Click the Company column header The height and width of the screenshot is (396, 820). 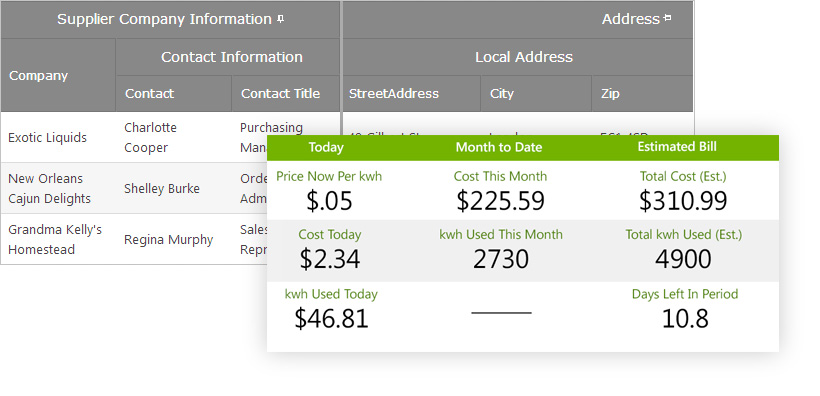[x=58, y=75]
